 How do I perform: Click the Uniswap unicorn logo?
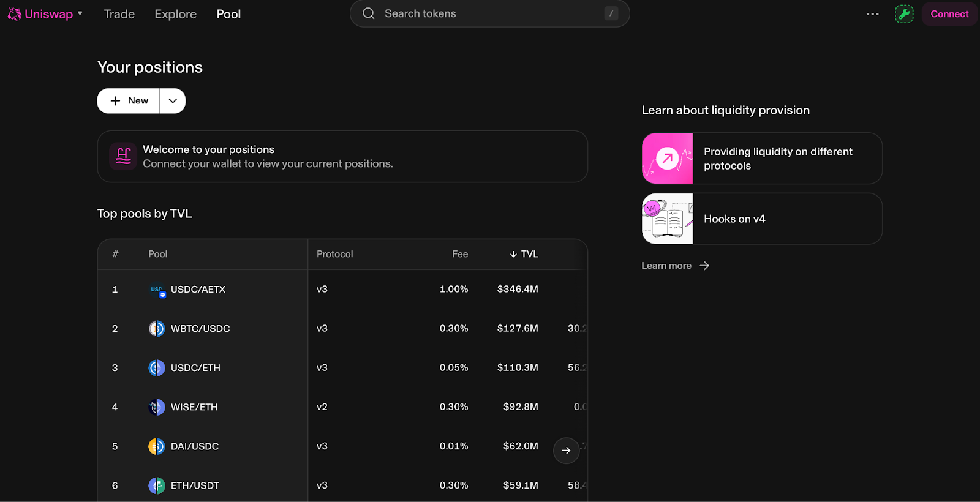point(15,14)
